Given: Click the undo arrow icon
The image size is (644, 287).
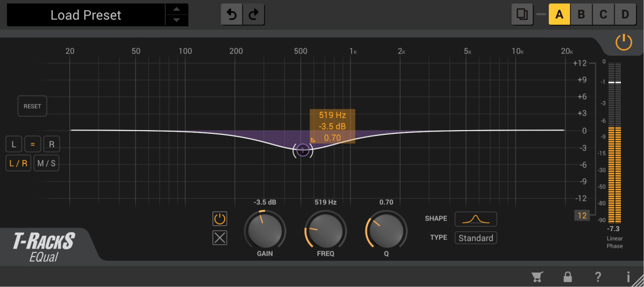Looking at the screenshot, I should pos(232,15).
